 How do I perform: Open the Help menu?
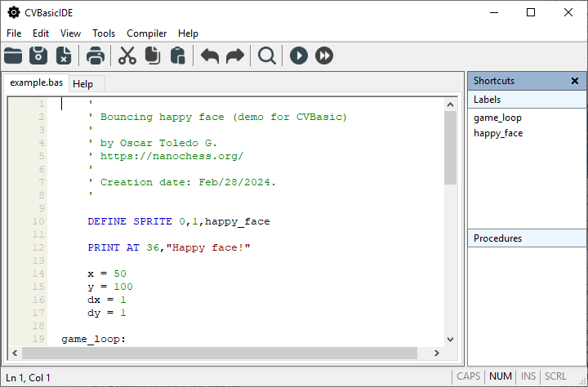coord(188,33)
